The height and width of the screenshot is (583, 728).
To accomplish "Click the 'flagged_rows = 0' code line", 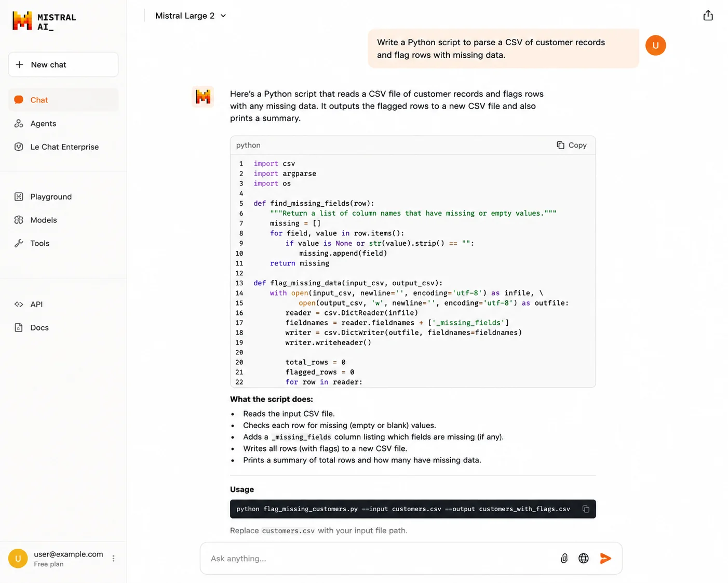I will (320, 372).
